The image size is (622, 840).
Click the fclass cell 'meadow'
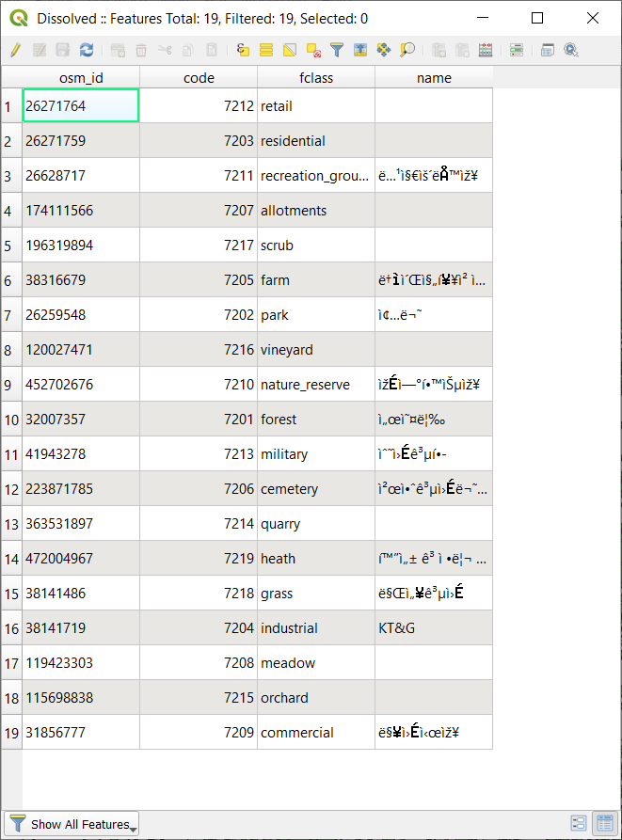coord(316,663)
